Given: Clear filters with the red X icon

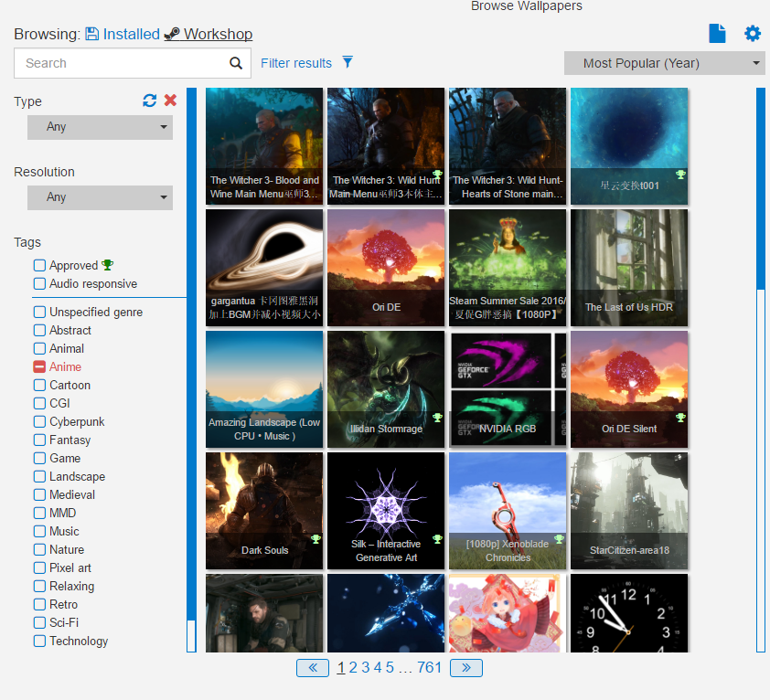Looking at the screenshot, I should click(170, 101).
